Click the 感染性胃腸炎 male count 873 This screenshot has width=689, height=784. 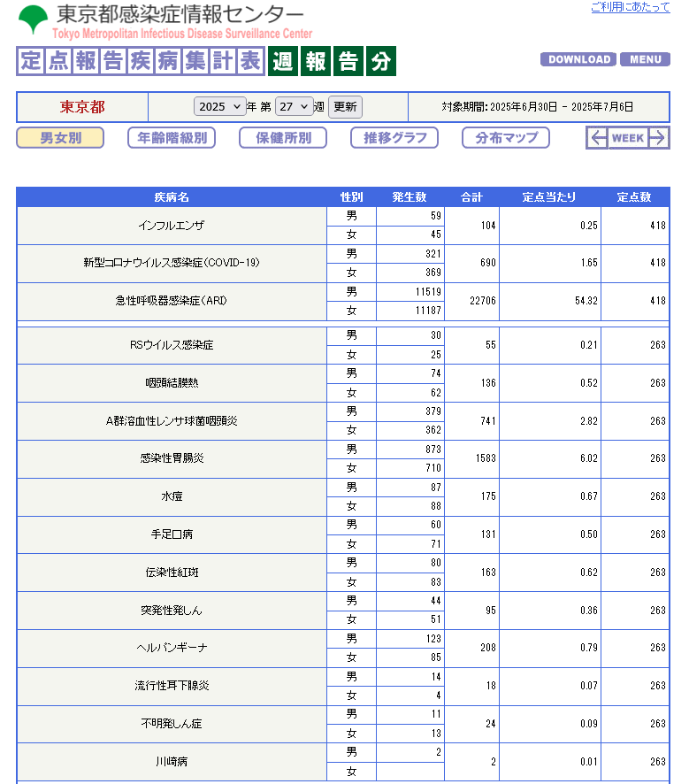pos(433,450)
